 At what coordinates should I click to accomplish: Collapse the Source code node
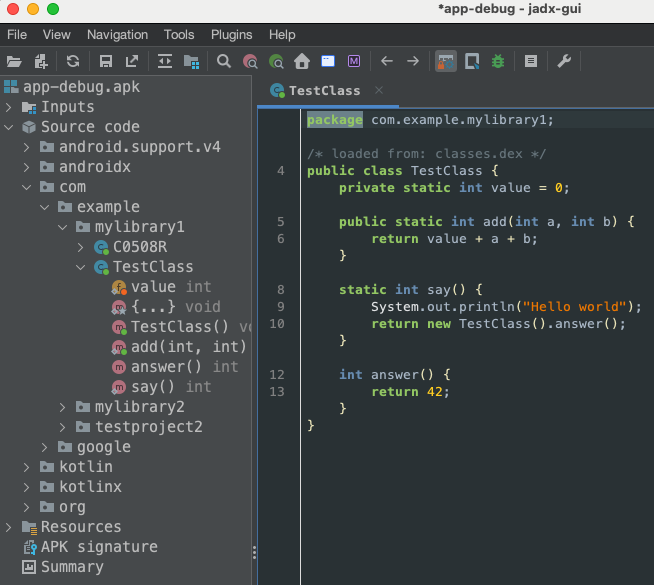9,127
